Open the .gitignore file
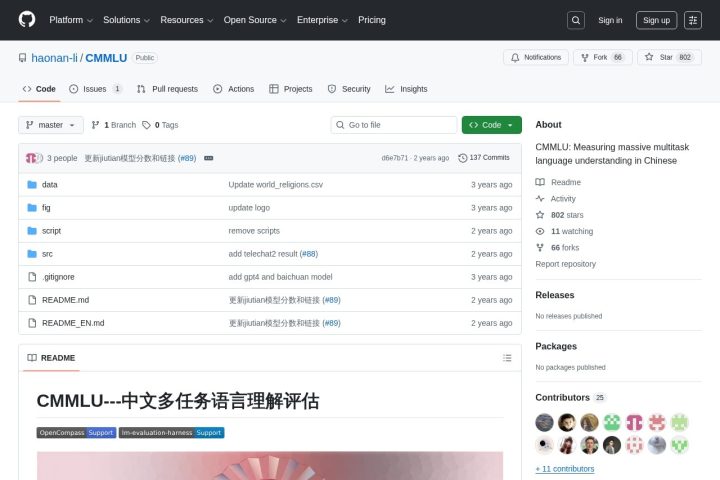Viewport: 720px width, 480px height. [58, 277]
